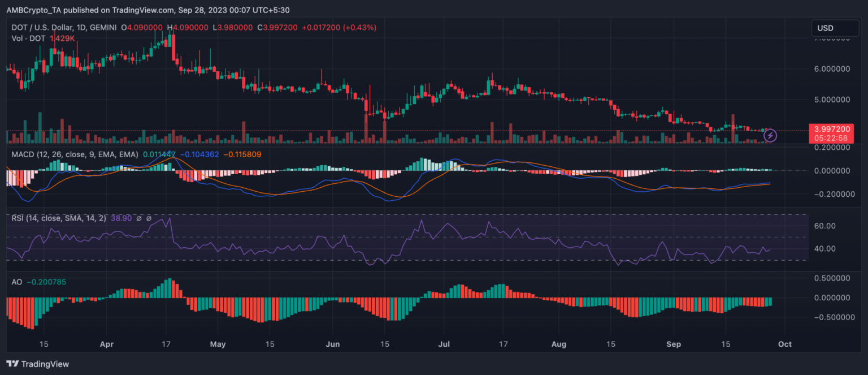This screenshot has height=375, width=868.
Task: Click the purple lightning bolt icon
Action: 770,135
